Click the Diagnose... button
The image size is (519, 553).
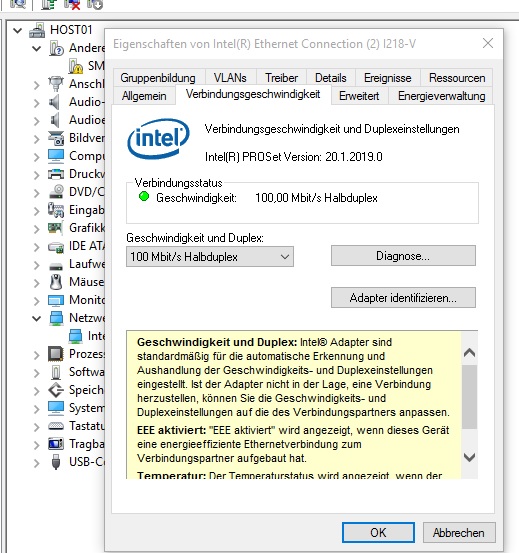(x=403, y=256)
